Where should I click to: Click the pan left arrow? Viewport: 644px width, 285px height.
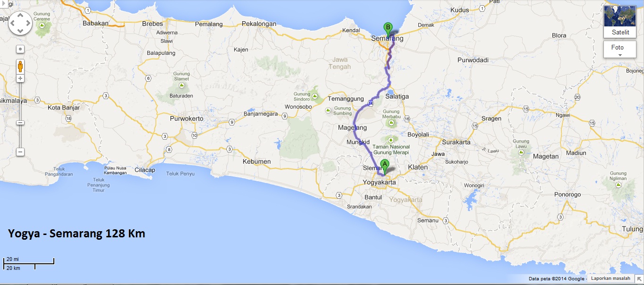(13, 24)
